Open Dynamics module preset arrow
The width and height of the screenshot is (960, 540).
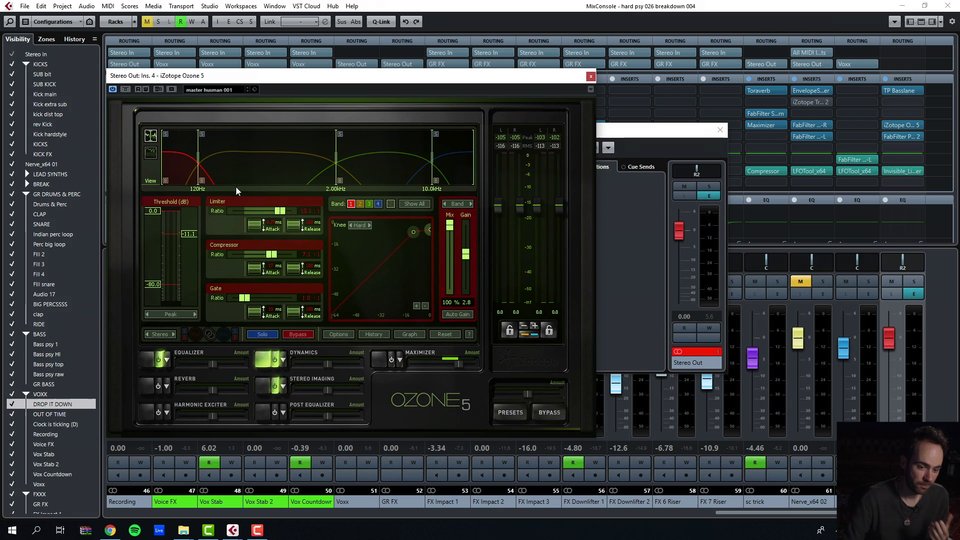tap(283, 360)
